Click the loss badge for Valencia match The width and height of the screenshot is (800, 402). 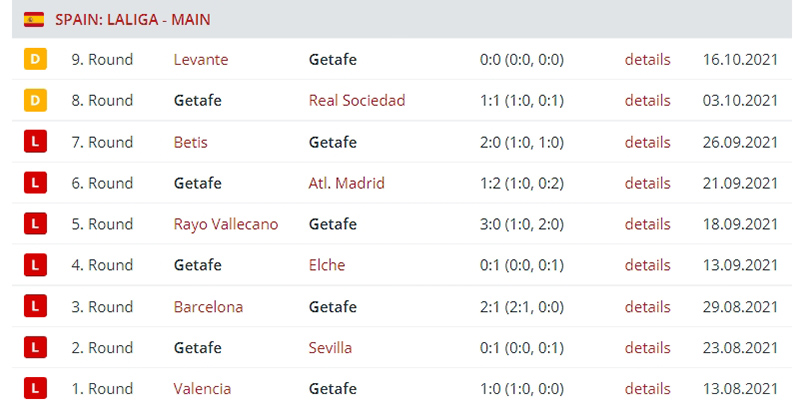[35, 388]
